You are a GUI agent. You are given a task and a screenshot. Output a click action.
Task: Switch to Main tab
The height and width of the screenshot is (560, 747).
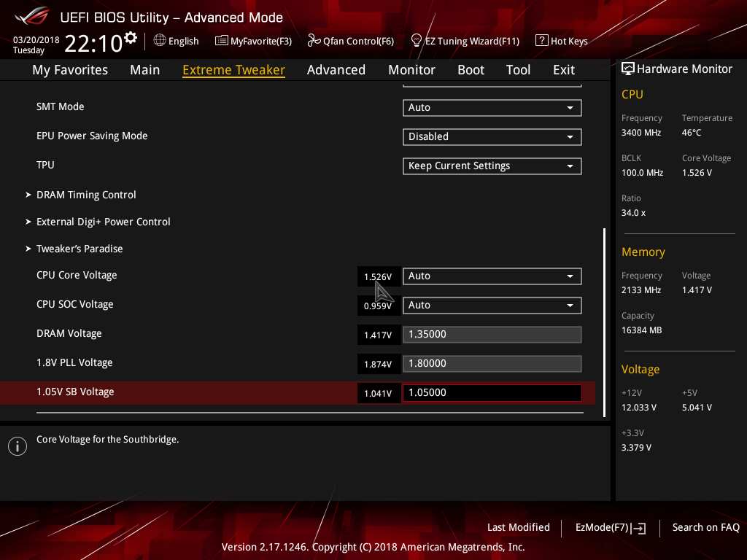(x=145, y=70)
